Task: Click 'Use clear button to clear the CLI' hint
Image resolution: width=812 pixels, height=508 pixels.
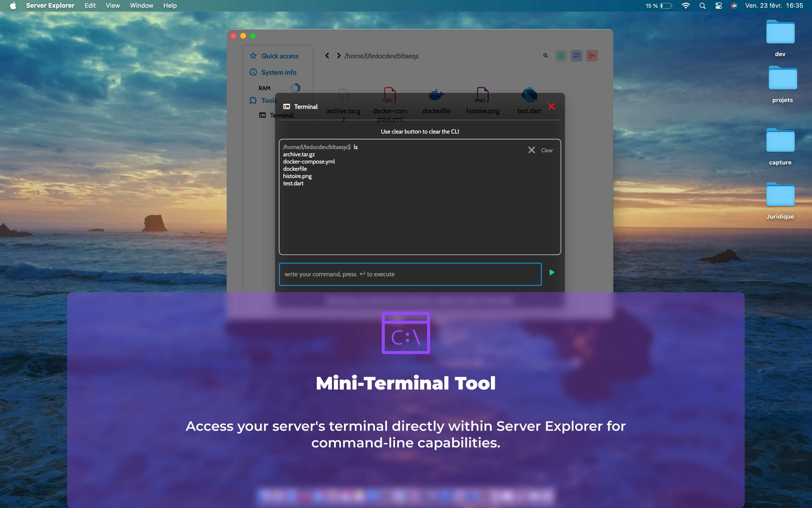Action: click(420, 132)
